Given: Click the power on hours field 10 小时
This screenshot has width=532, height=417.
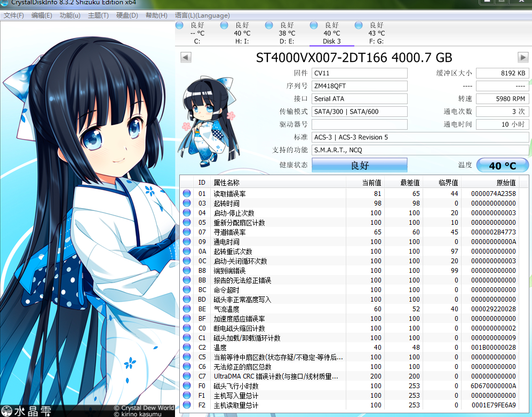Looking at the screenshot, I should point(503,124).
